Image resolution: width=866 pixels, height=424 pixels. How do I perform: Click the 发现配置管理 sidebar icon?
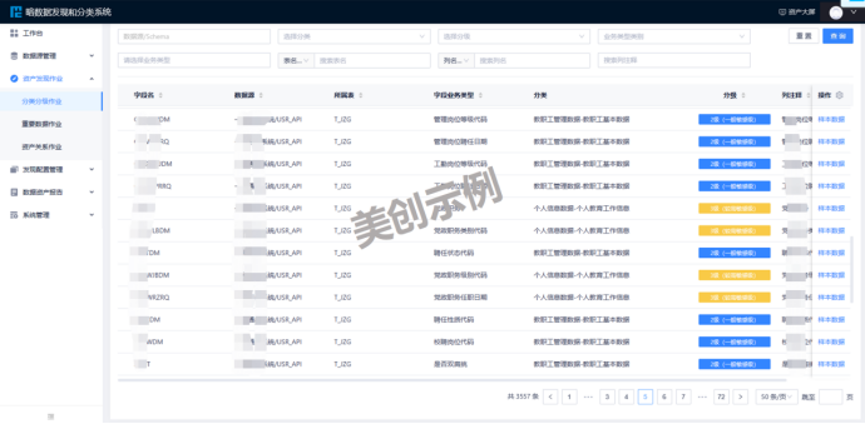click(14, 169)
